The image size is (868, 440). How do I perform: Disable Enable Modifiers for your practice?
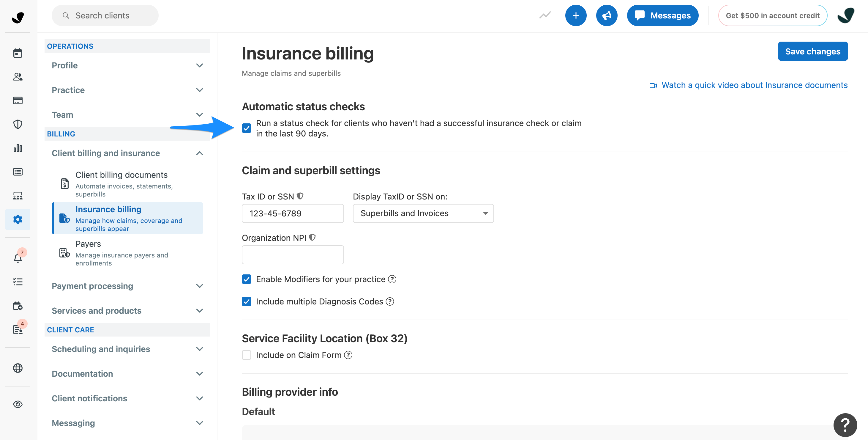point(246,279)
